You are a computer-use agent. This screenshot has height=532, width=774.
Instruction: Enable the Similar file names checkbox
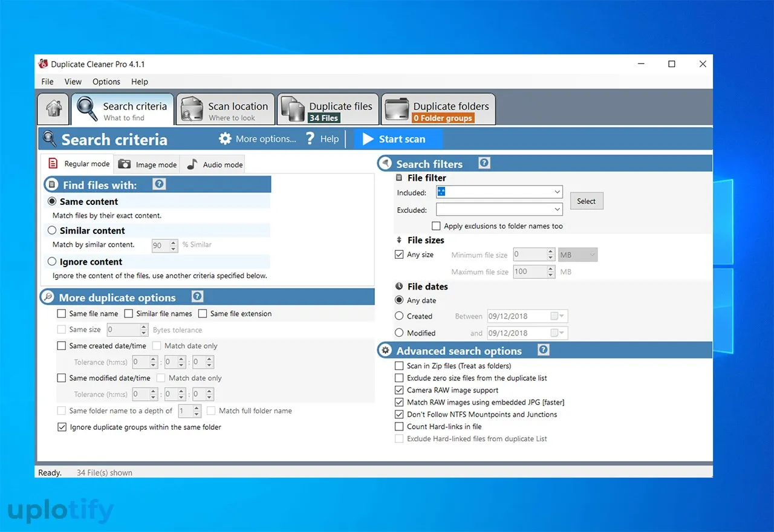(x=128, y=314)
